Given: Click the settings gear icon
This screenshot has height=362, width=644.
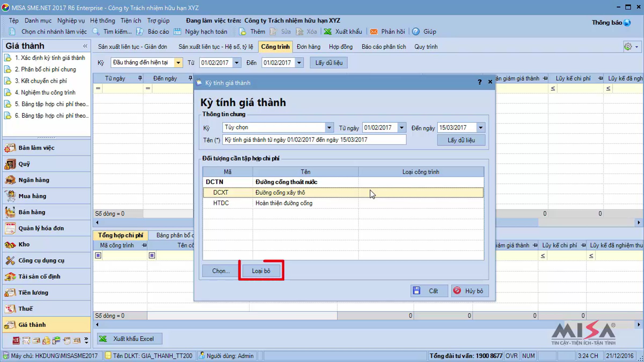Looking at the screenshot, I should pyautogui.click(x=628, y=47).
